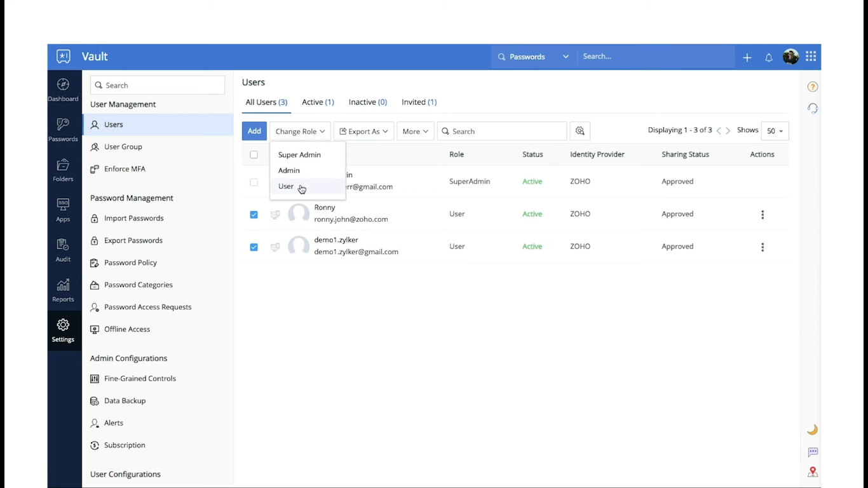The width and height of the screenshot is (868, 488).
Task: Open the notifications bell icon
Action: tap(769, 57)
